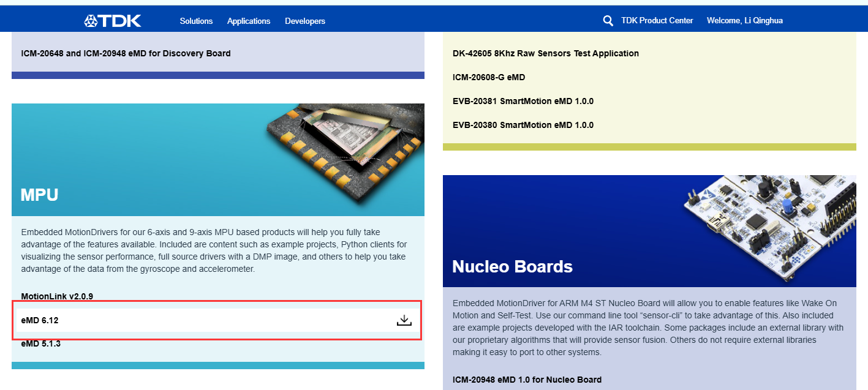868x390 pixels.
Task: Open the Solutions menu
Action: pyautogui.click(x=196, y=21)
